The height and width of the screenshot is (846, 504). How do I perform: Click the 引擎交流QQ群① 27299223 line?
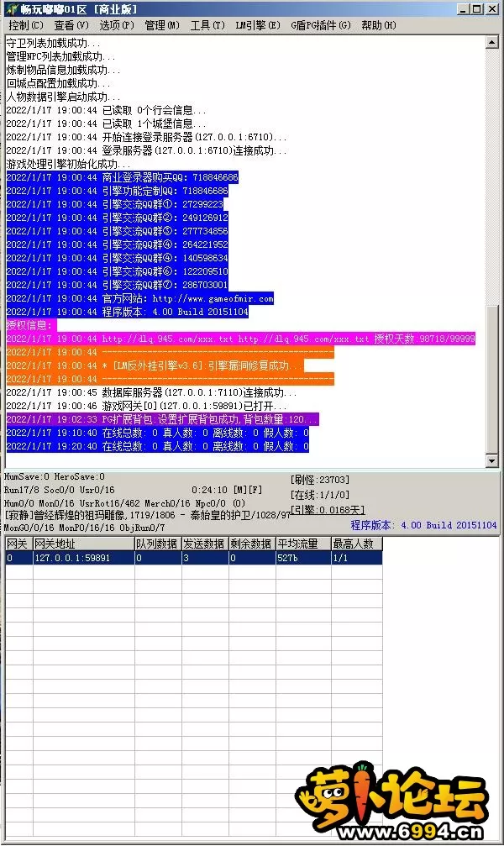[114, 204]
